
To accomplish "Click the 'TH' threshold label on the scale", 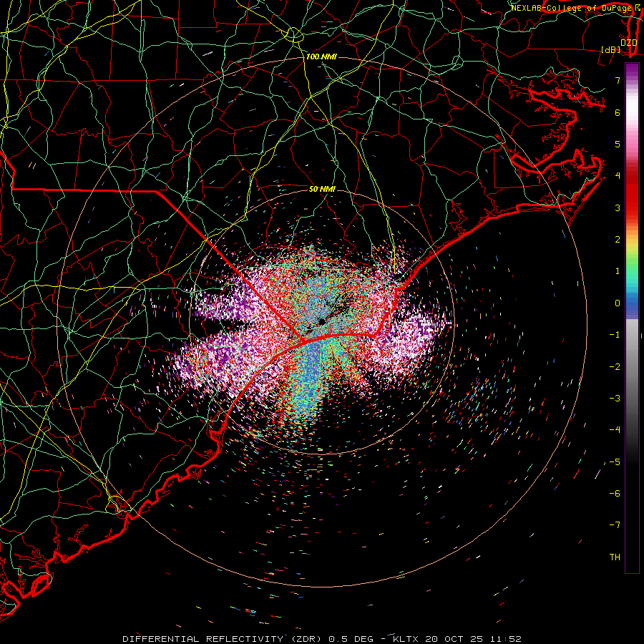I will point(615,557).
